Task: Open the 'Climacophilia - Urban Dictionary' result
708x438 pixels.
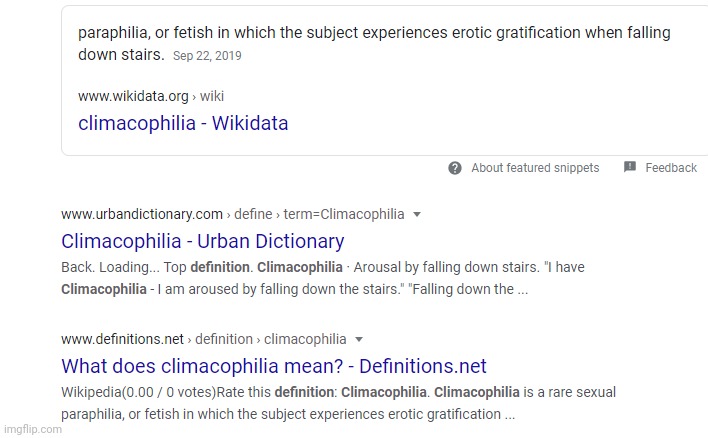Action: [x=202, y=241]
